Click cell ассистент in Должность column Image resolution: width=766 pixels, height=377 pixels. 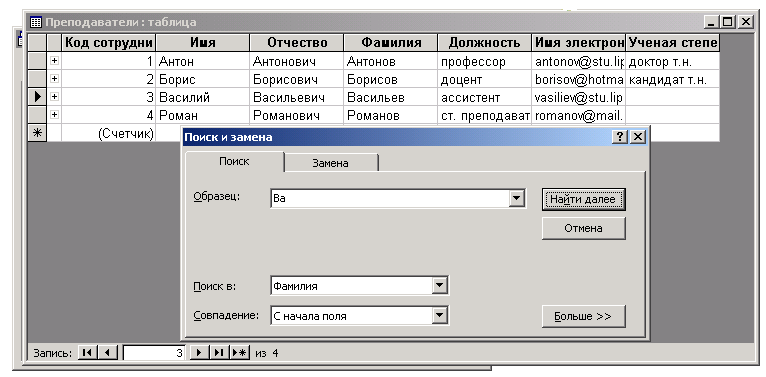click(485, 97)
